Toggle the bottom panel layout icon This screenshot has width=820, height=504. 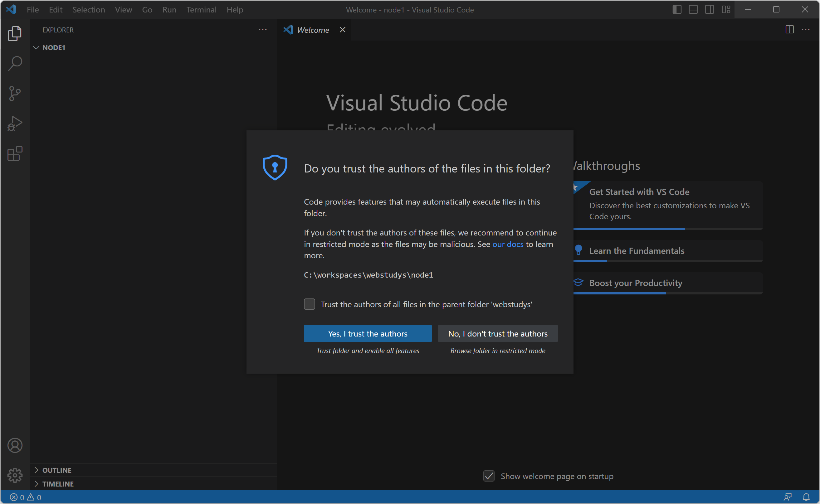click(x=693, y=10)
